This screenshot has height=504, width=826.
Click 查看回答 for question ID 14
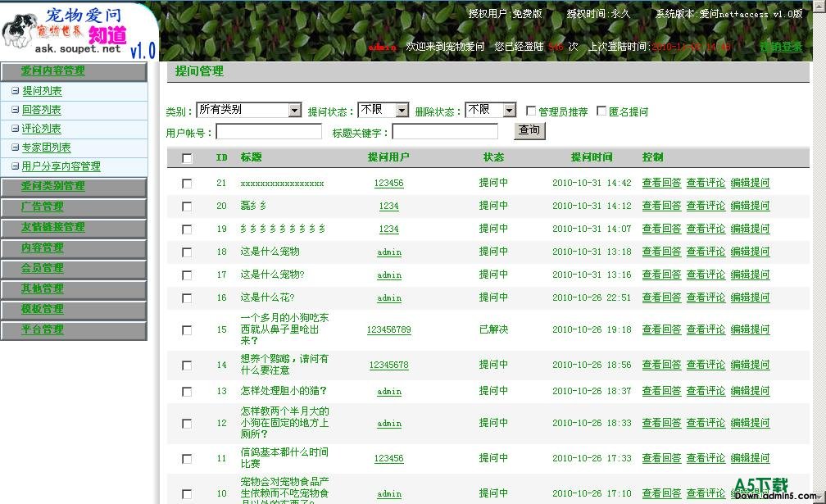tap(661, 365)
